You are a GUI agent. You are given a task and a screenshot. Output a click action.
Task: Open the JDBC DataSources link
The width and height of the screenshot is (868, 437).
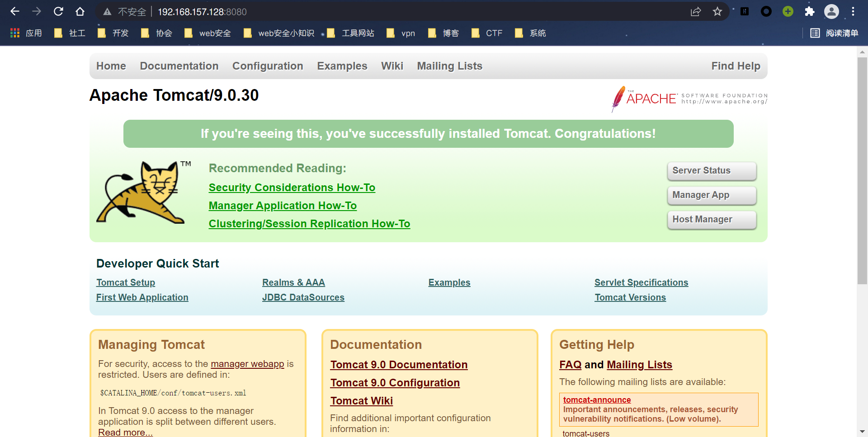[303, 297]
